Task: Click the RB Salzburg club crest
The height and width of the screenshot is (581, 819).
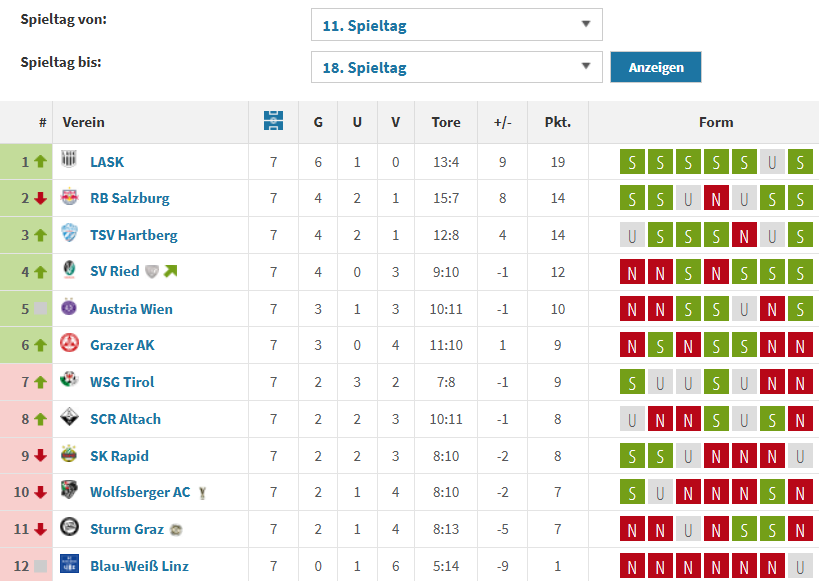Action: click(70, 198)
